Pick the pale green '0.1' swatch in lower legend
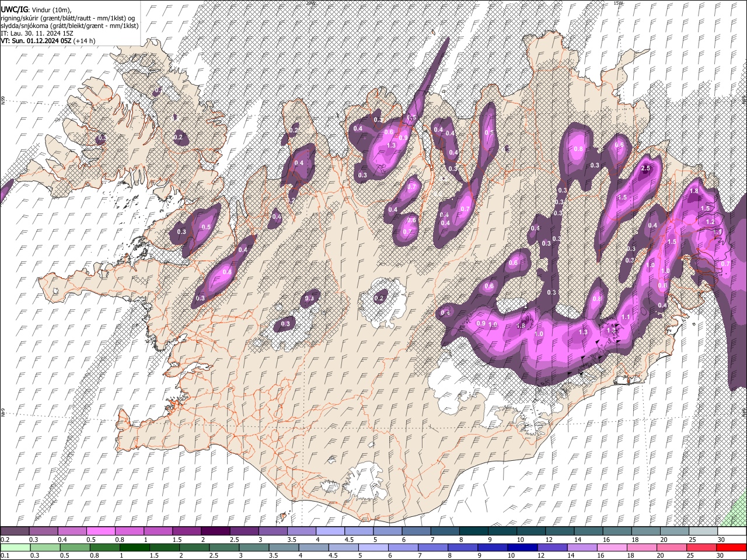 15,548
